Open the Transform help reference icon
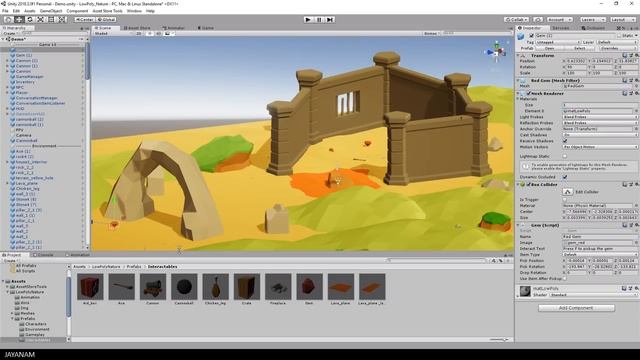Viewport: 640px width, 360px height. [x=625, y=55]
